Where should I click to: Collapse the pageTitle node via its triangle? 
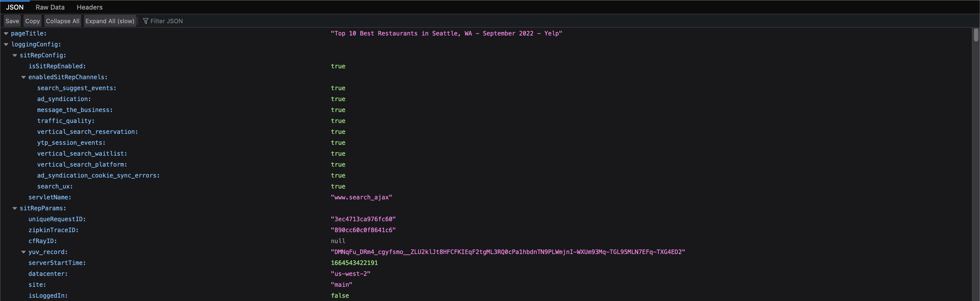[x=6, y=33]
